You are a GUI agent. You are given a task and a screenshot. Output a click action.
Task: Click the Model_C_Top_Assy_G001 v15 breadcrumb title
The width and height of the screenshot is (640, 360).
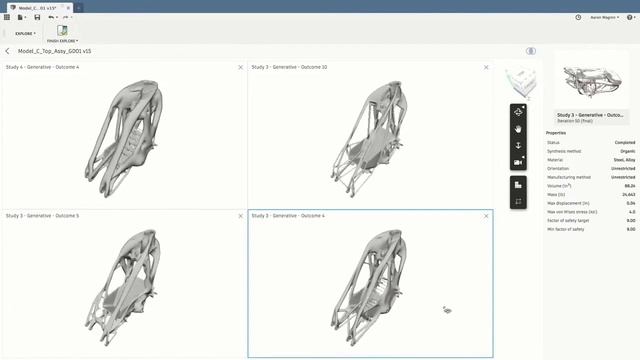coord(54,51)
